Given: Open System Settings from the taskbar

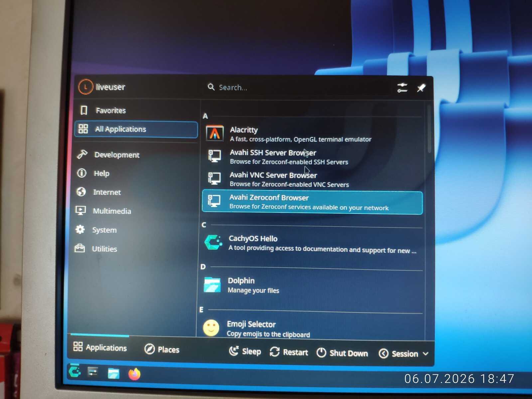Looking at the screenshot, I should click(x=93, y=372).
